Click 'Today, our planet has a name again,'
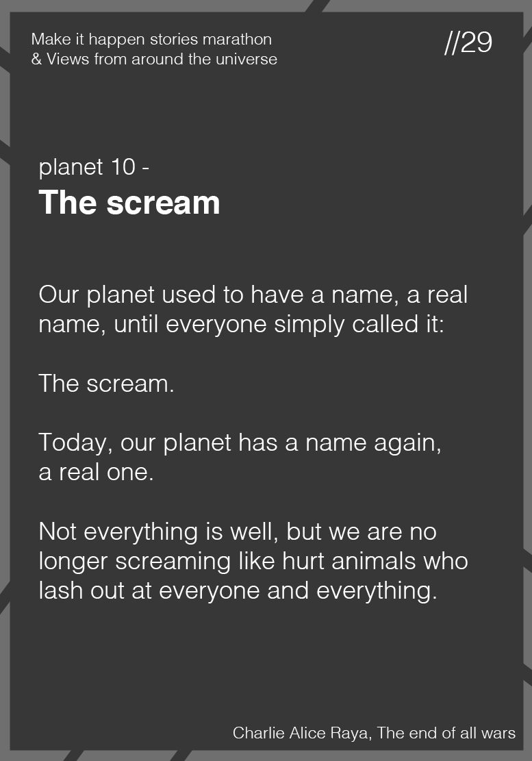The height and width of the screenshot is (761, 532). [240, 443]
